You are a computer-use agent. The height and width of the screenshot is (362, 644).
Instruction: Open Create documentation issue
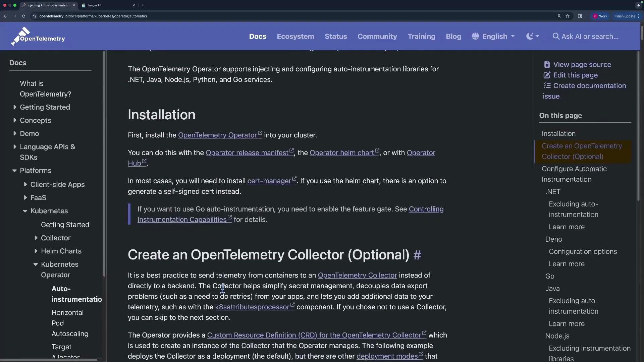pyautogui.click(x=585, y=91)
